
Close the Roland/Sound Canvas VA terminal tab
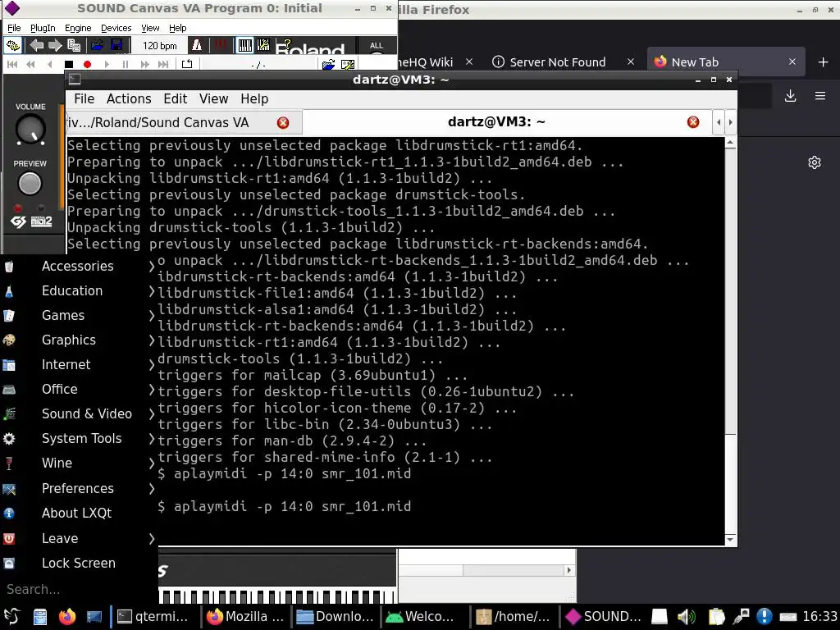283,123
